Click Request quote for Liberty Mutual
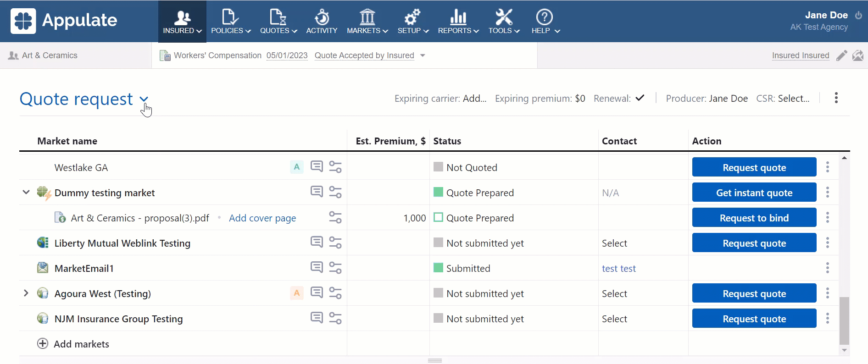 click(754, 243)
